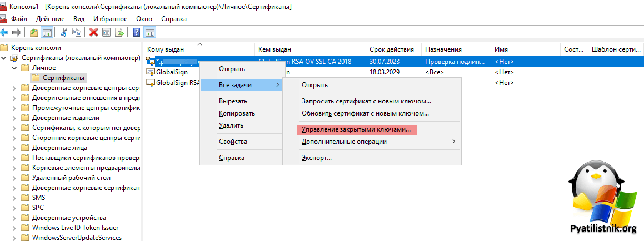Click the red X Delete icon

click(93, 32)
